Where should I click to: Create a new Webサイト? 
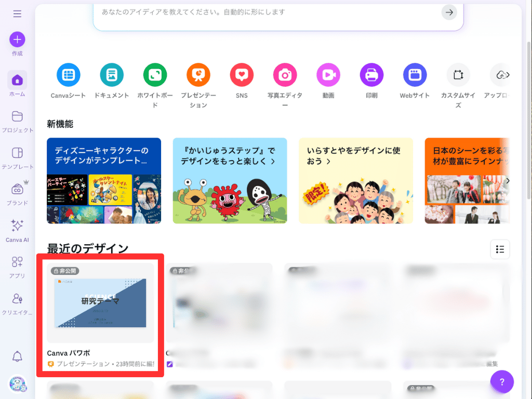coord(415,81)
